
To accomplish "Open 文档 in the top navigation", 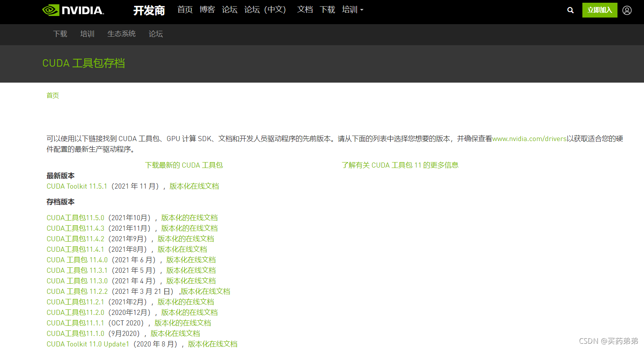I will [305, 10].
